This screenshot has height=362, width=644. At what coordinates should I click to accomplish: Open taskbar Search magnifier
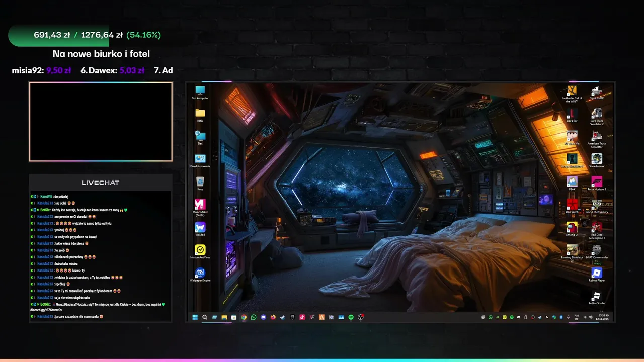(205, 317)
